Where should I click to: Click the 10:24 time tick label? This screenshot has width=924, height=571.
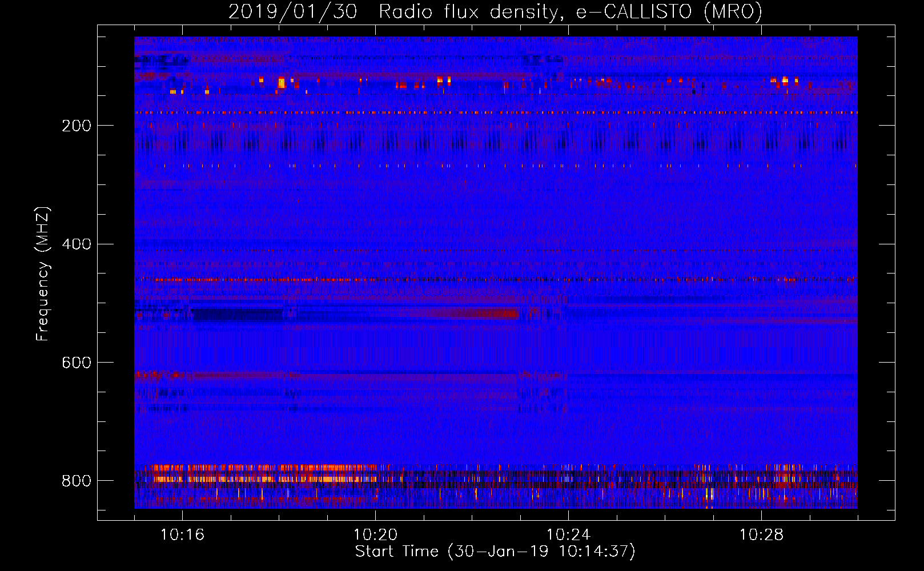568,534
